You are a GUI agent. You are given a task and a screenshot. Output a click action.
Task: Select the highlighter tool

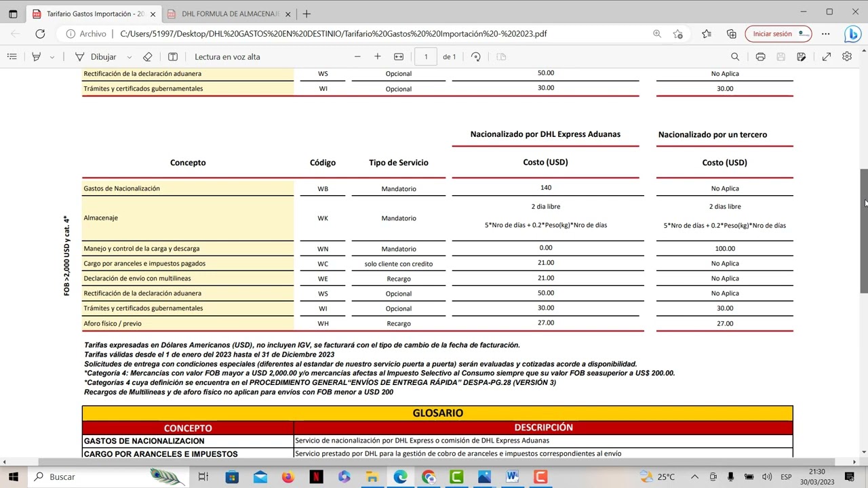coord(37,57)
